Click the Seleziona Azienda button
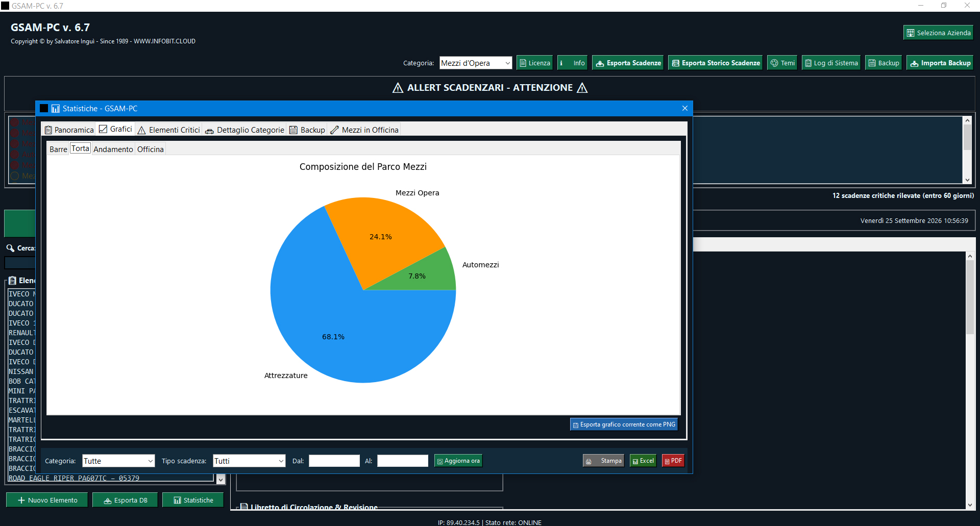980x526 pixels. (x=938, y=33)
